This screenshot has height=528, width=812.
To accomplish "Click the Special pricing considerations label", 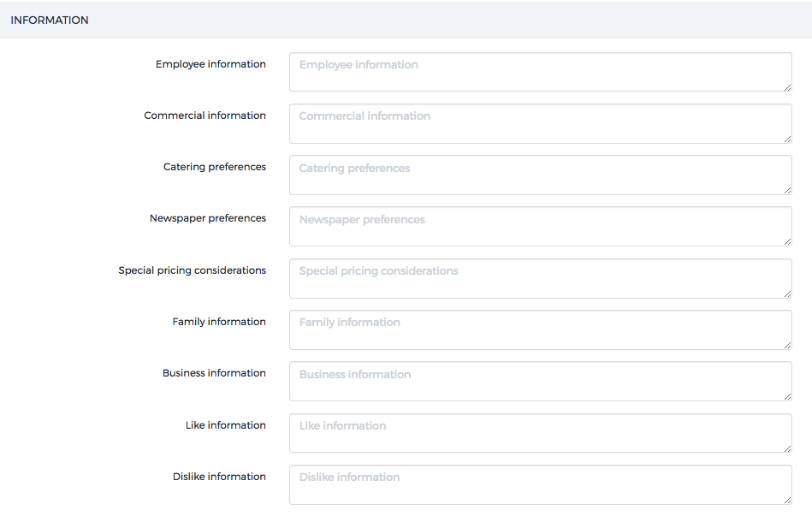I will click(192, 270).
